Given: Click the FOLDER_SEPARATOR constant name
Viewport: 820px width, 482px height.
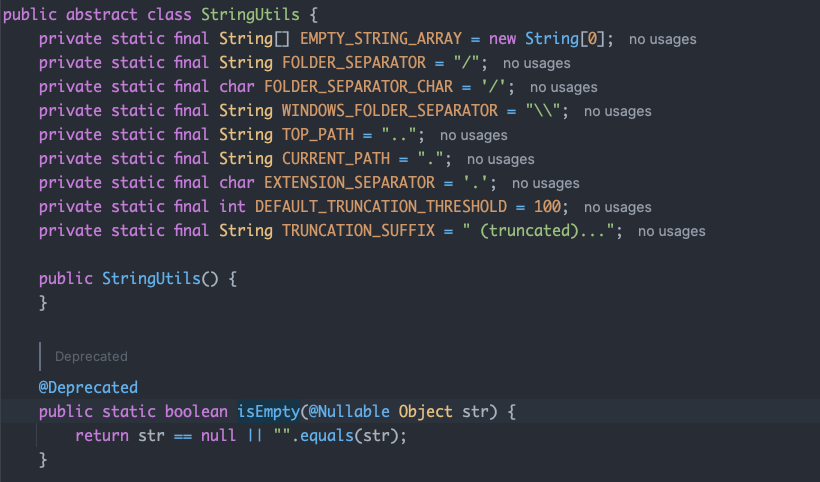Looking at the screenshot, I should (x=354, y=63).
